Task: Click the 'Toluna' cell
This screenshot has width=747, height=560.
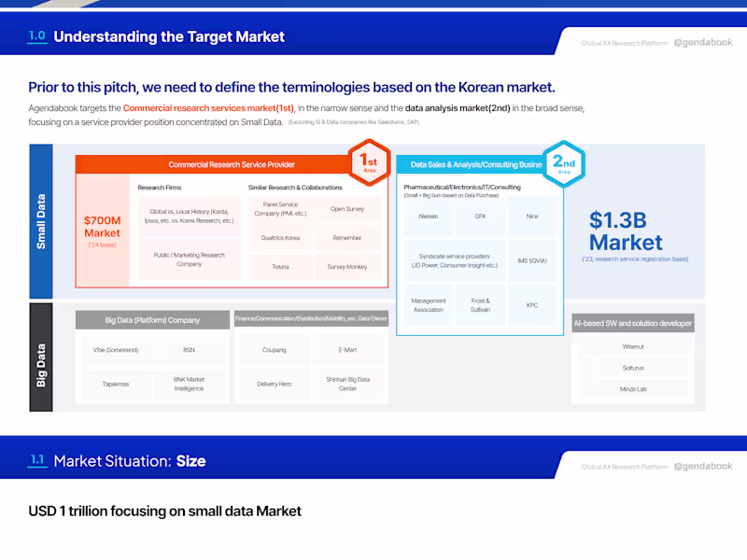Action: click(280, 267)
